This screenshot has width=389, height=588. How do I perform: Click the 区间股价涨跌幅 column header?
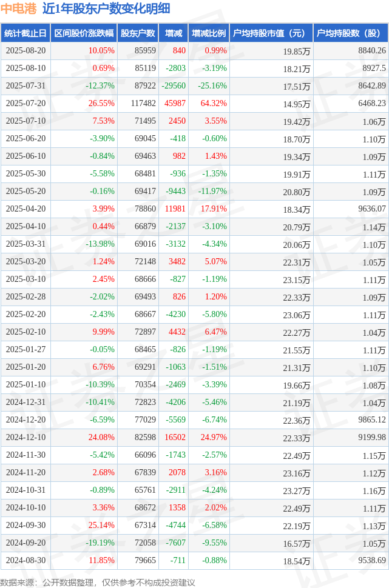point(84,33)
